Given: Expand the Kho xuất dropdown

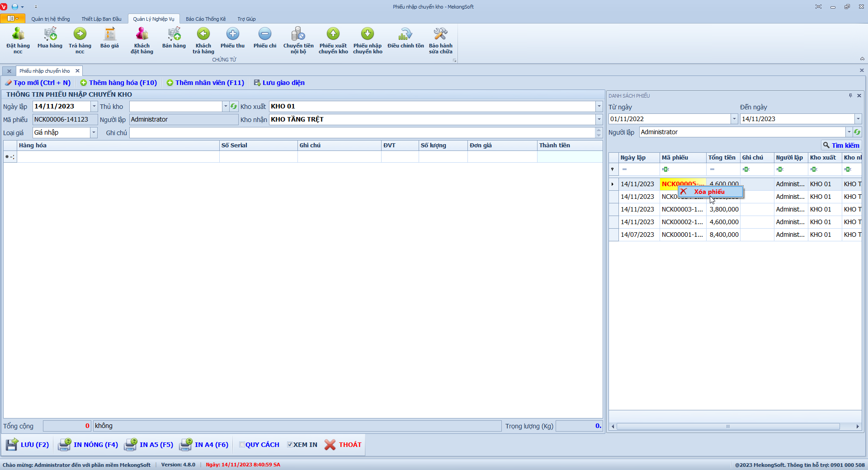Looking at the screenshot, I should pyautogui.click(x=599, y=107).
